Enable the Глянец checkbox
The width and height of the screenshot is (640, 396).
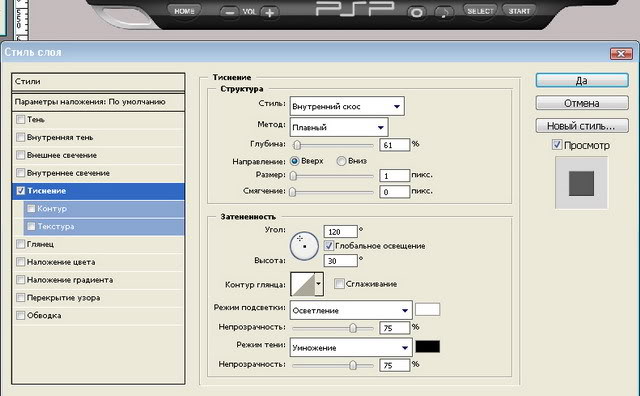pyautogui.click(x=20, y=244)
